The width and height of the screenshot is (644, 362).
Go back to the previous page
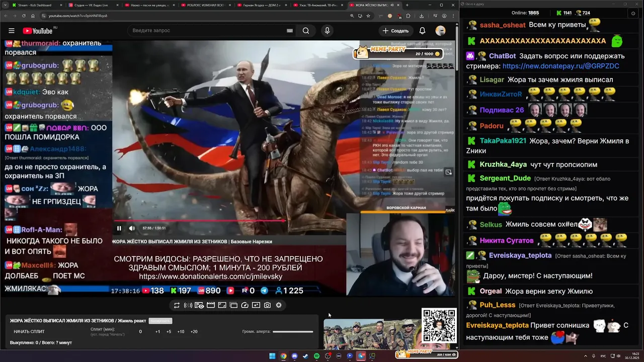point(5,16)
